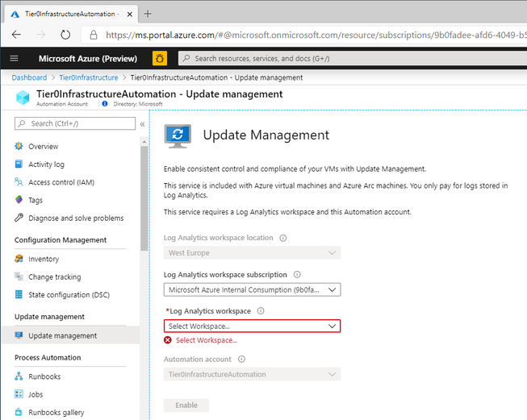The height and width of the screenshot is (420, 527).
Task: Open the Select Workspace dropdown
Action: pyautogui.click(x=252, y=326)
